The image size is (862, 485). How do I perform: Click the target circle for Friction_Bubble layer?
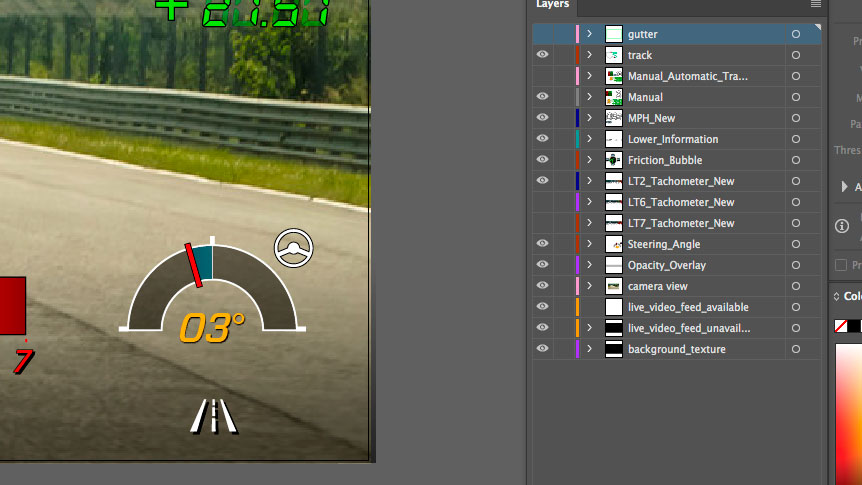(x=796, y=160)
